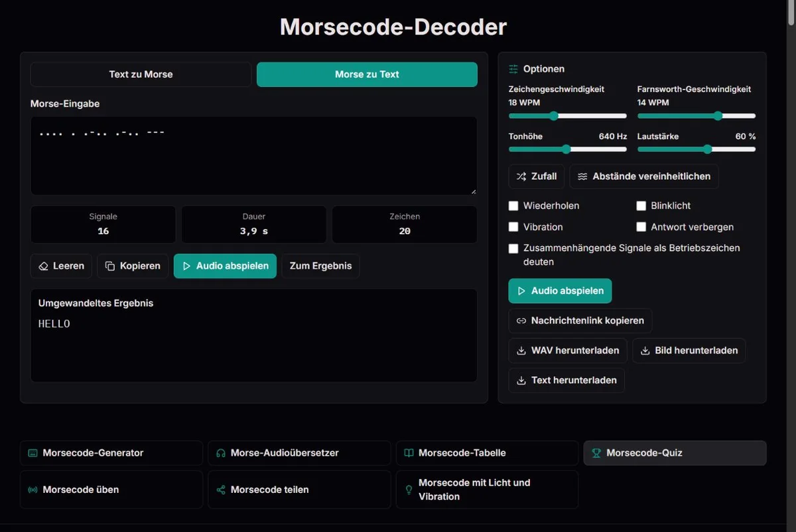The height and width of the screenshot is (532, 796).
Task: Click the Kopieren button
Action: [133, 266]
